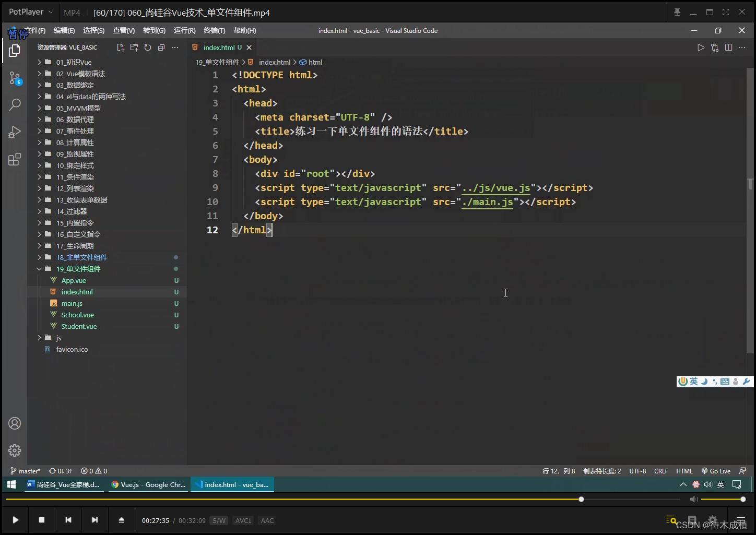Open School.vue in the explorer

[x=107, y=315]
